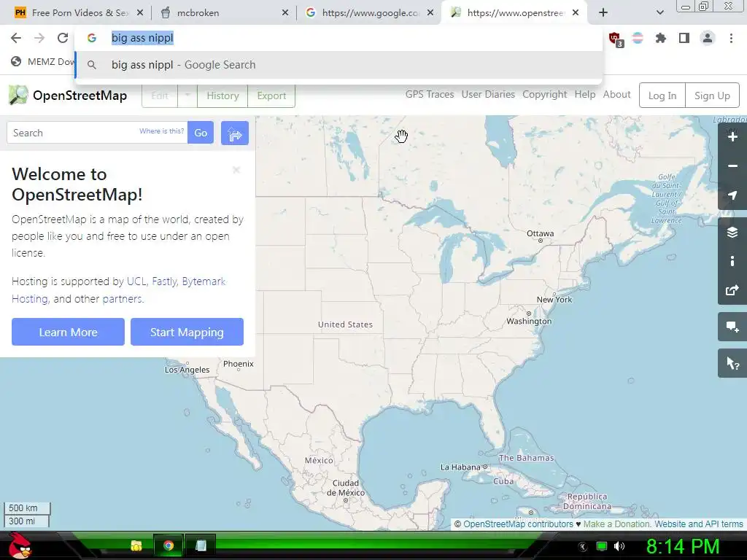747x560 pixels.
Task: Open directions between two points
Action: (x=234, y=133)
